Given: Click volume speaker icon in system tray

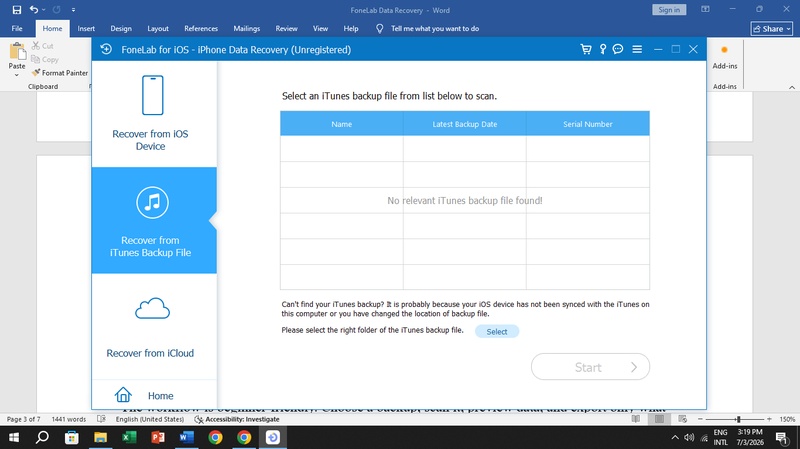Looking at the screenshot, I should point(689,437).
